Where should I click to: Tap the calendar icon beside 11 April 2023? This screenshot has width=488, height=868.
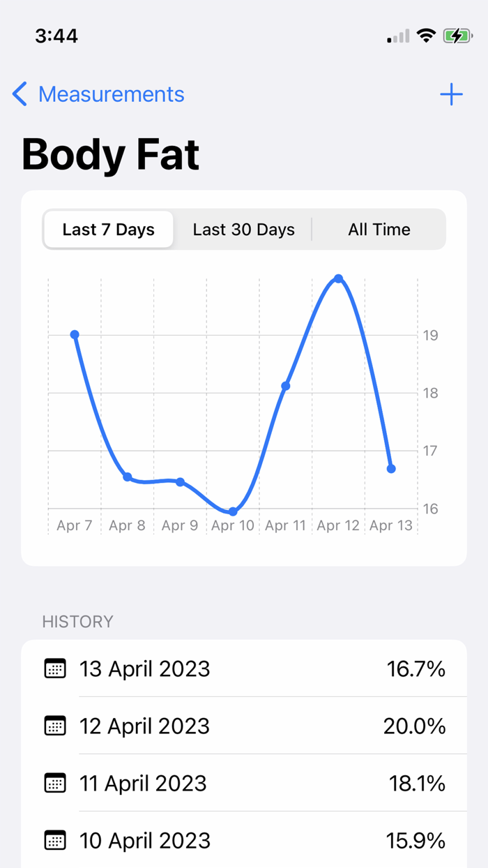click(54, 783)
